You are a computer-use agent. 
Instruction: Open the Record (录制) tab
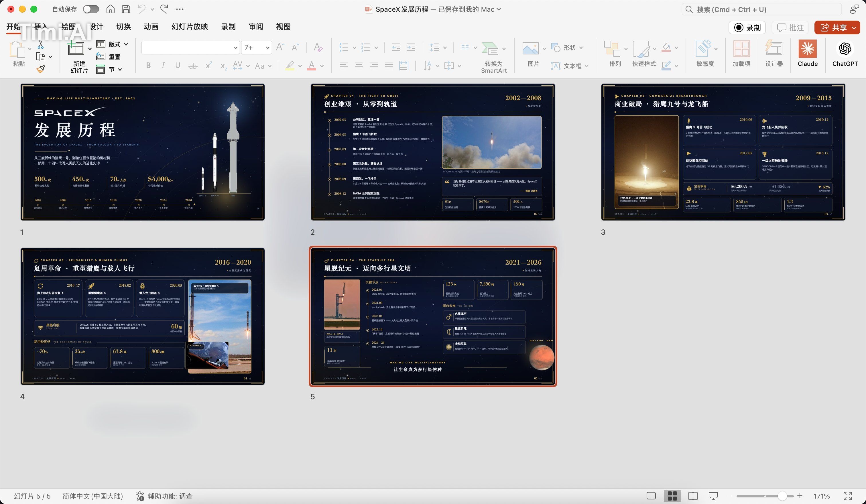228,26
